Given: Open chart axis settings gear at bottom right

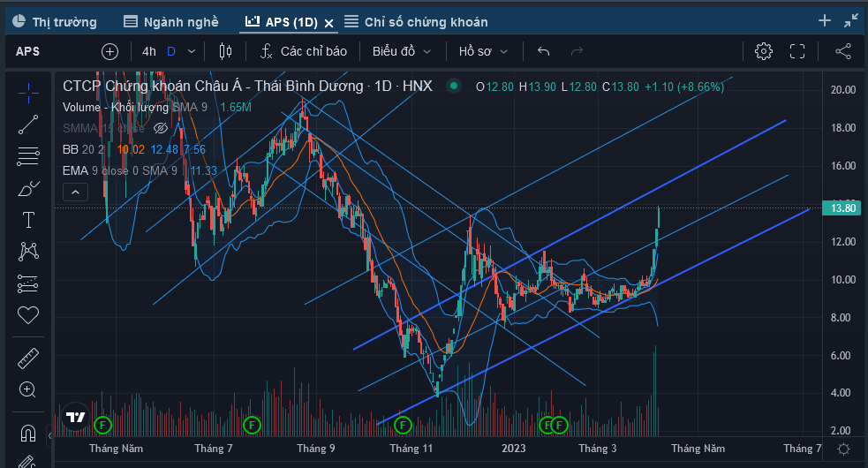Looking at the screenshot, I should pos(843,449).
